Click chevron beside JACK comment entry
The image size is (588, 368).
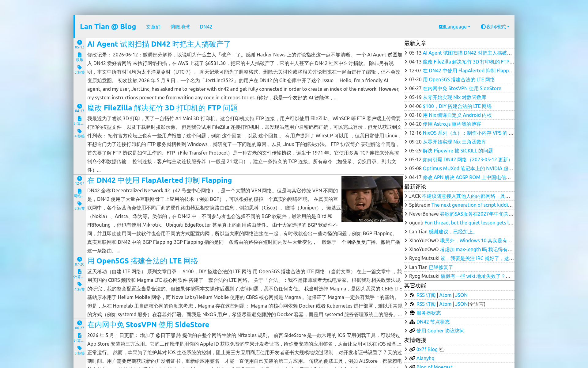pyautogui.click(x=406, y=196)
